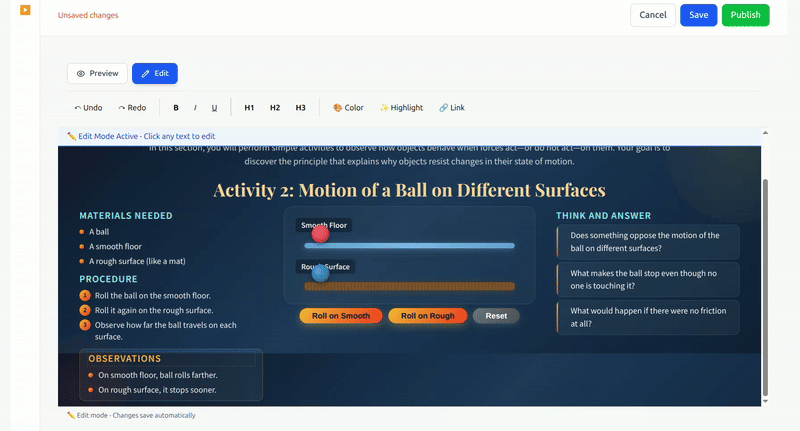The image size is (800, 431).
Task: Click the brown rough surface track
Action: (409, 286)
